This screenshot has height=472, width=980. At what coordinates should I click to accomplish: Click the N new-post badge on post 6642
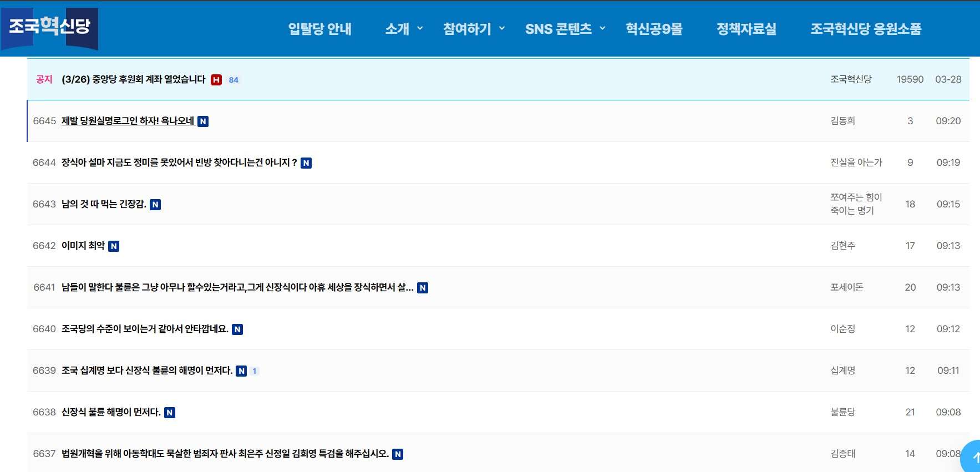point(114,246)
